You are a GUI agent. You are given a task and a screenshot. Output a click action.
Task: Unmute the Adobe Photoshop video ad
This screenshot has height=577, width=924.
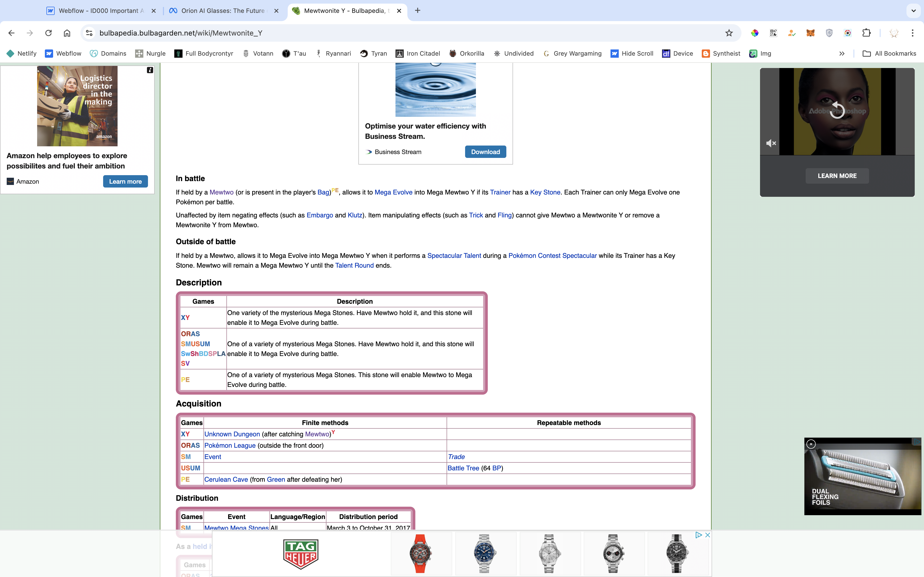pos(771,143)
